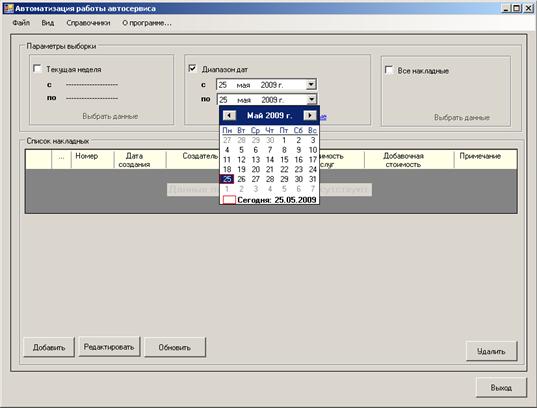Open the Файл menu
The height and width of the screenshot is (408, 537).
(21, 23)
